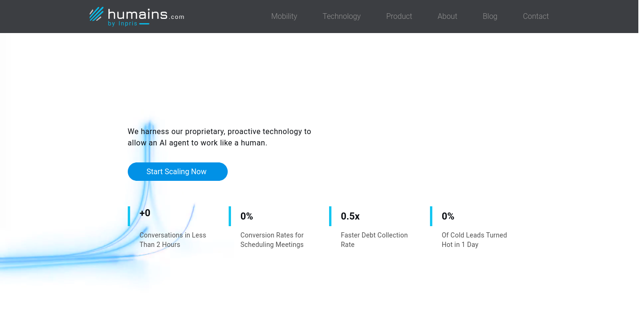Click the "by Inpris" tagline under the logo
This screenshot has width=644, height=322.
coord(123,24)
